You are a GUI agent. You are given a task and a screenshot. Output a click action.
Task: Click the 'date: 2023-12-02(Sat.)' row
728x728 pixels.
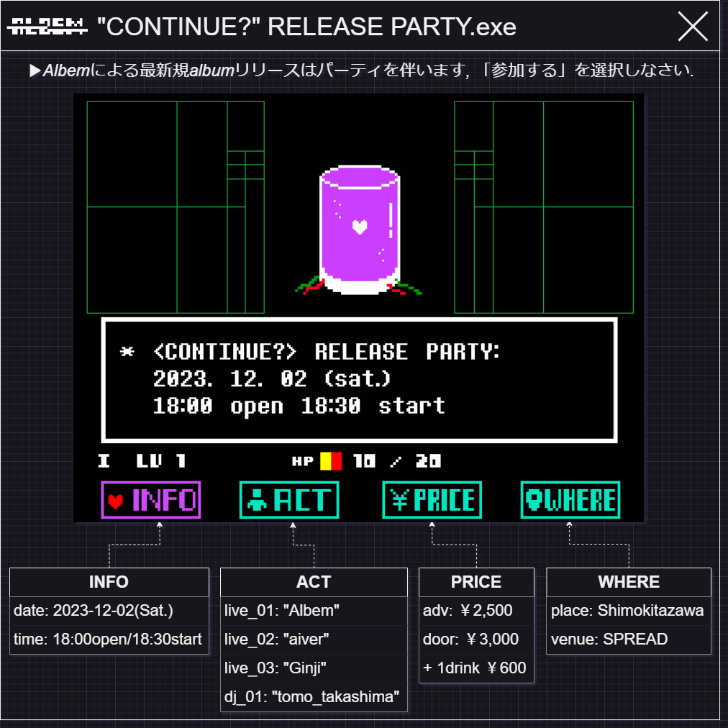click(x=109, y=611)
